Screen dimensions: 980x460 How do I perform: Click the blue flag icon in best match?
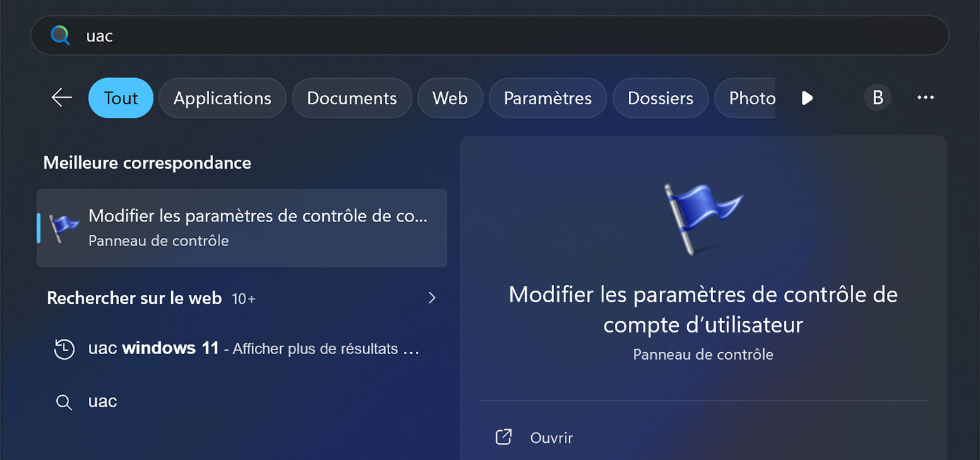click(x=64, y=228)
